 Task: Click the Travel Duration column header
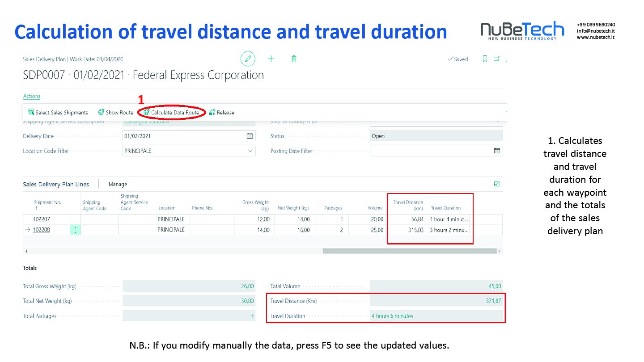pyautogui.click(x=446, y=208)
